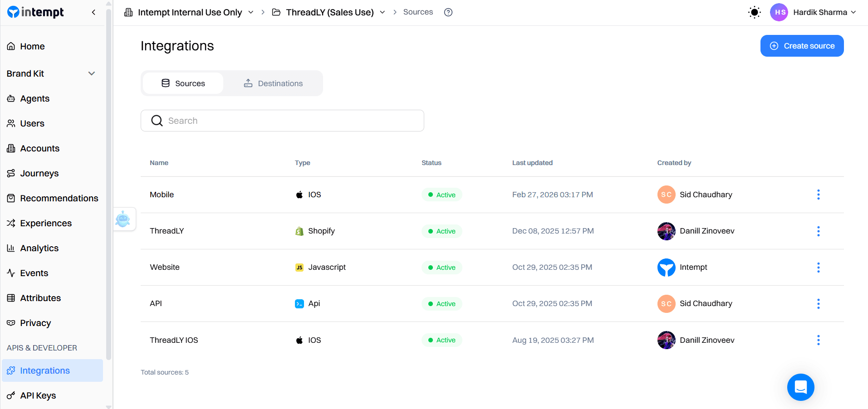The height and width of the screenshot is (409, 868).
Task: Open the Recommendations panel
Action: coord(11,198)
